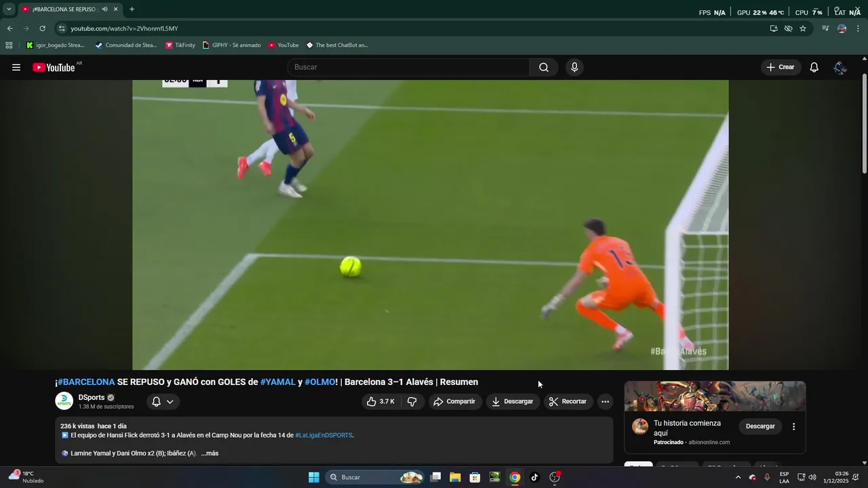Go to the YouTube home logo

54,67
